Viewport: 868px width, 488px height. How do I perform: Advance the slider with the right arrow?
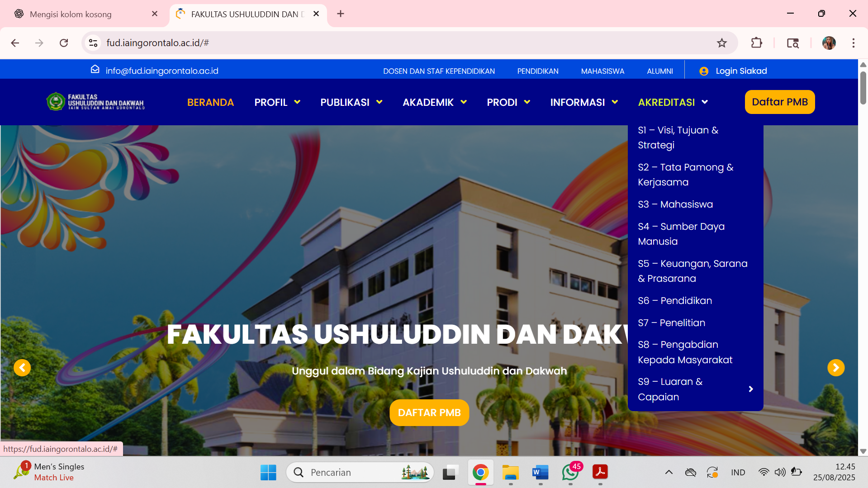(x=835, y=368)
